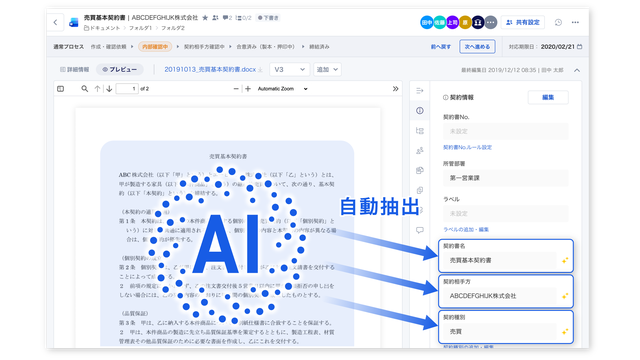Image resolution: width=640 pixels, height=360 pixels.
Task: Click the calendar icon beside 2020/02/21
Action: pyautogui.click(x=580, y=47)
